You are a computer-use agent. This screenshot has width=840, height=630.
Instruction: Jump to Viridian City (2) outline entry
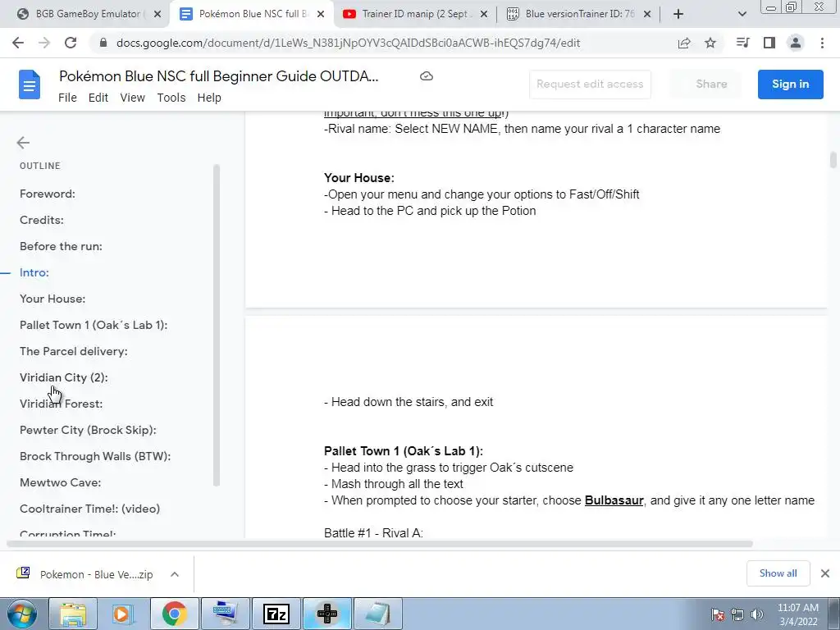point(64,377)
